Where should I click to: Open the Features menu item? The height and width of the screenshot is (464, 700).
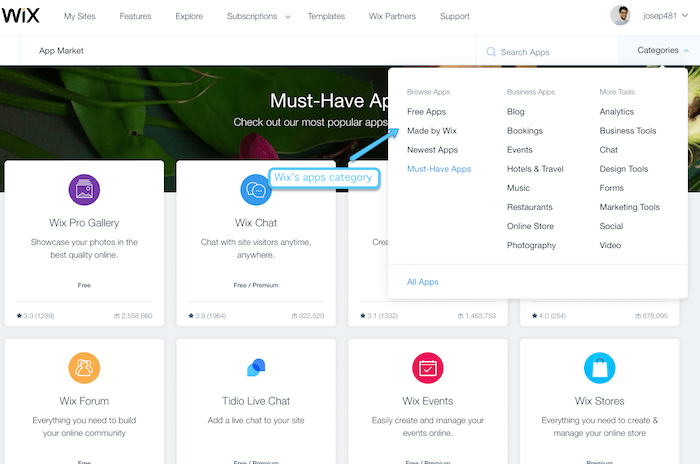[x=135, y=16]
